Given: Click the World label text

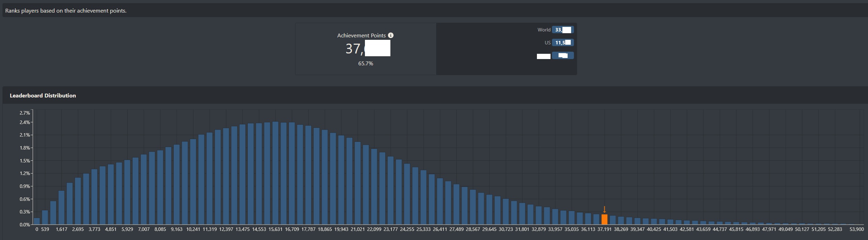Looking at the screenshot, I should click(544, 30).
